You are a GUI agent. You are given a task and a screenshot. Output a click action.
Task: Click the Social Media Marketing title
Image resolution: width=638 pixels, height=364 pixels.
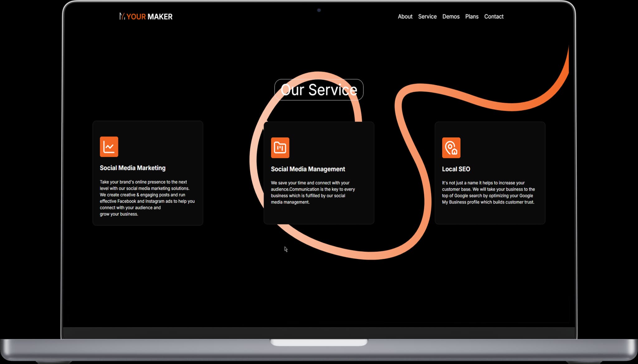pos(132,168)
